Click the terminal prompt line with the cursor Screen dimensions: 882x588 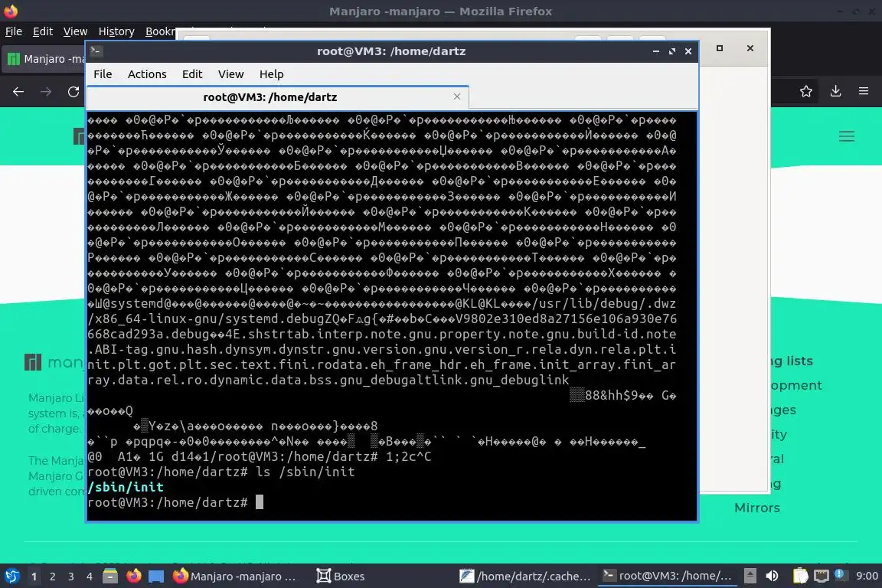(x=175, y=502)
